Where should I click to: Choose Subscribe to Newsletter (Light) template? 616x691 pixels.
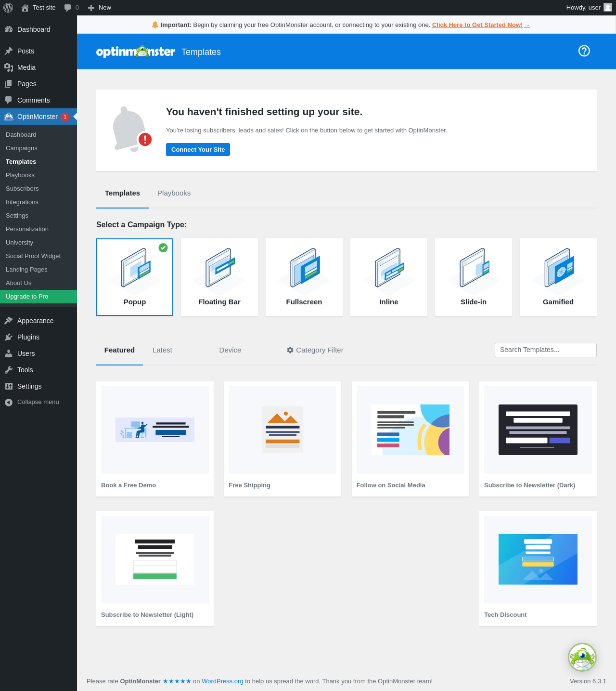(x=155, y=568)
